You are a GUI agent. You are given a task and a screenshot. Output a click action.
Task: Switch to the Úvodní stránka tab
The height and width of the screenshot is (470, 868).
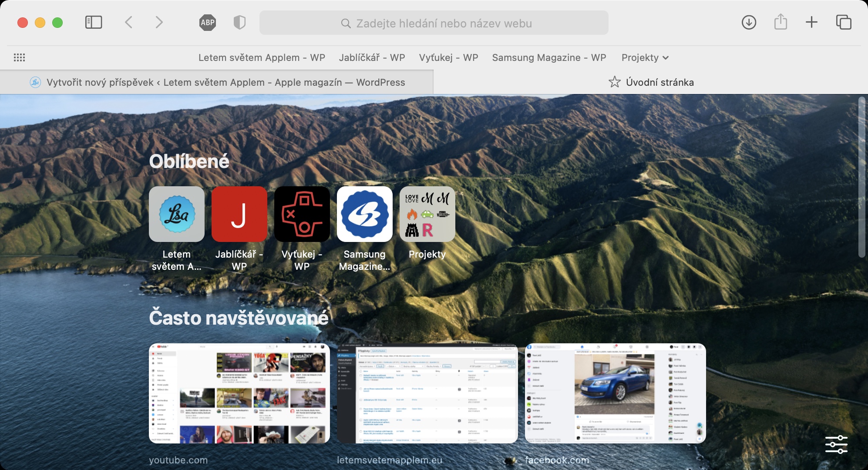pyautogui.click(x=651, y=82)
